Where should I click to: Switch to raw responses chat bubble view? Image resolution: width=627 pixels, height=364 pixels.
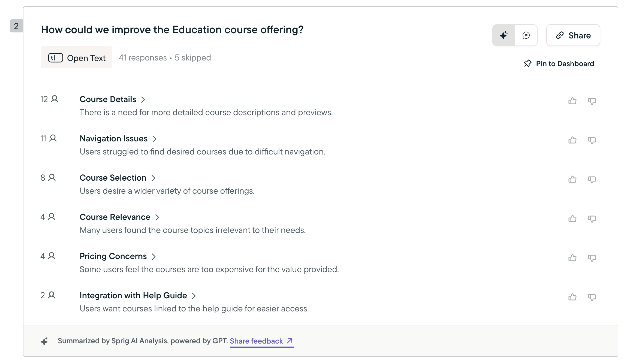526,35
